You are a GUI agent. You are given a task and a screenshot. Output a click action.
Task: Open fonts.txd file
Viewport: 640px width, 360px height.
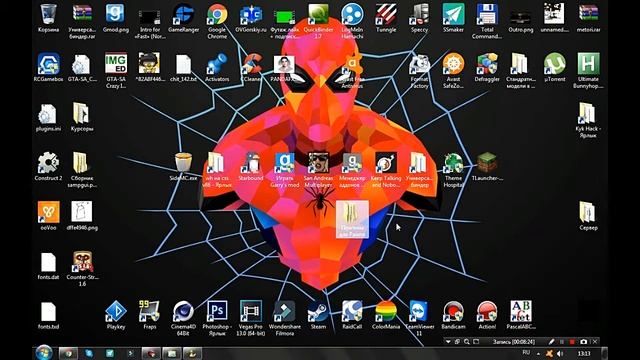48,315
